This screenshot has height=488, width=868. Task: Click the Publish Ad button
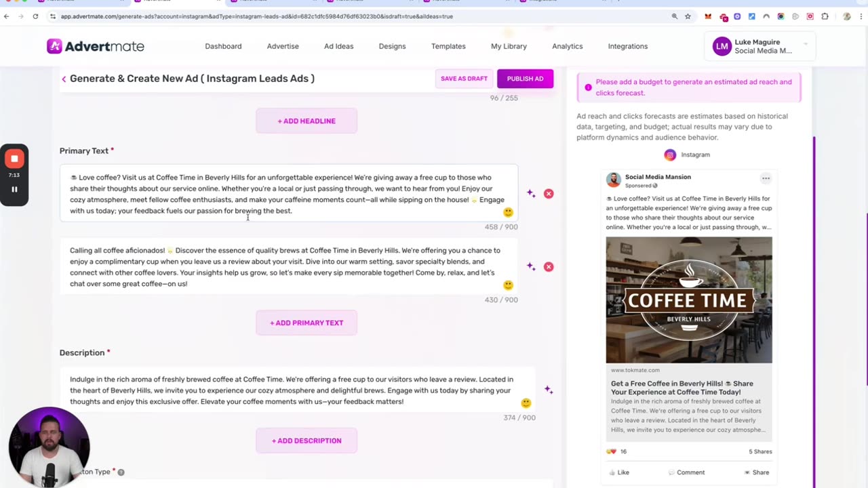525,79
